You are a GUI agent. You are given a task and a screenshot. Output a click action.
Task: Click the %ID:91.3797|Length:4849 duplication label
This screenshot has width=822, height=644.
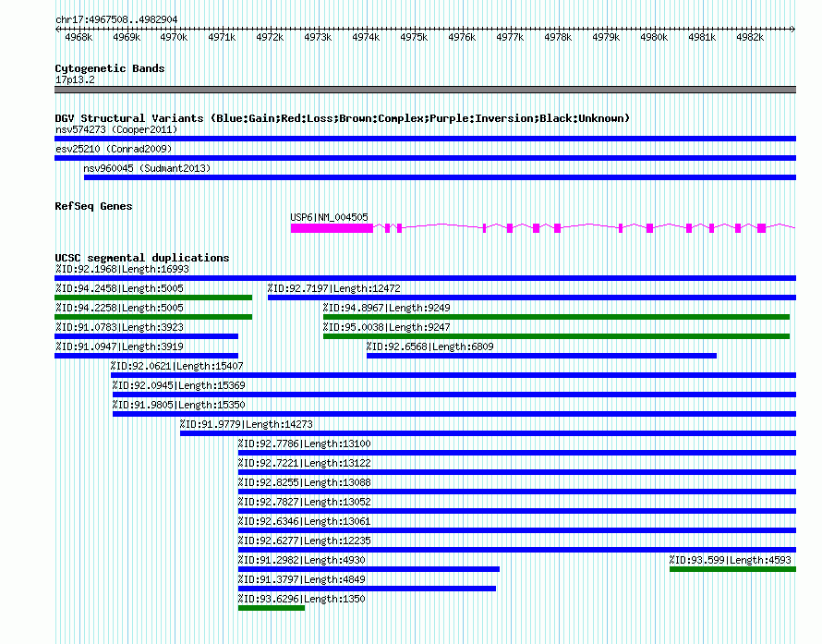click(302, 579)
